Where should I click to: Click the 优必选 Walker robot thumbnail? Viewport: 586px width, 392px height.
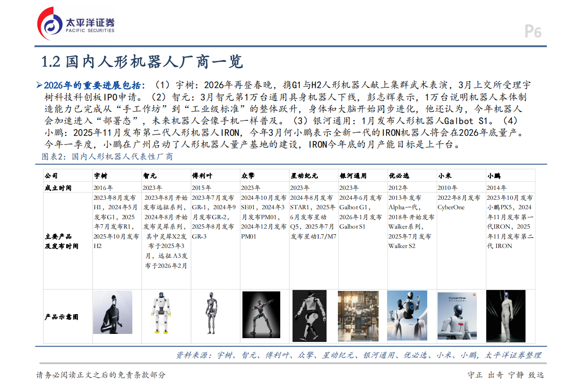(408, 315)
